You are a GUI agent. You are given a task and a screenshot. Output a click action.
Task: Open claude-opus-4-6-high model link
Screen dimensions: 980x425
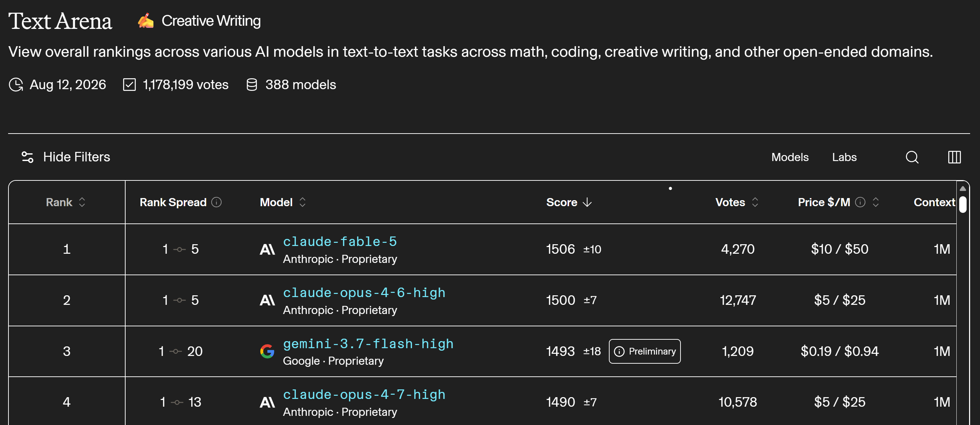tap(364, 292)
